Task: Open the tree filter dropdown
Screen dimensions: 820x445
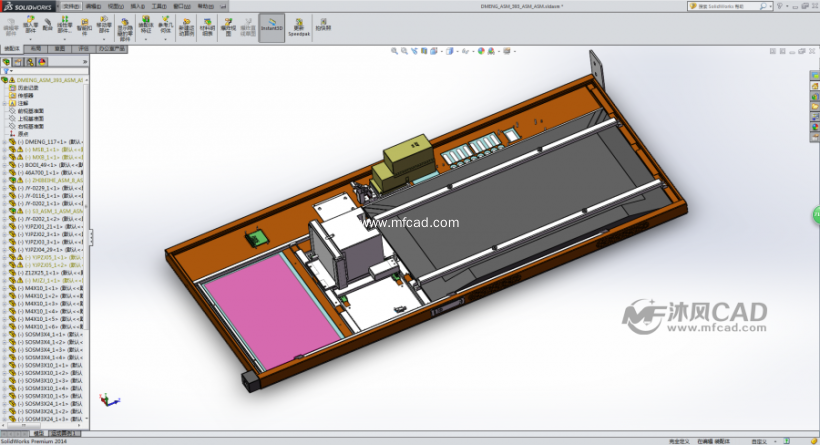Action: (x=8, y=71)
